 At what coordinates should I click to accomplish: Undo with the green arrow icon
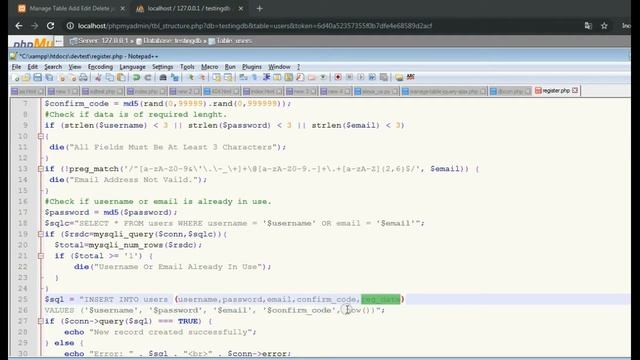(136, 77)
